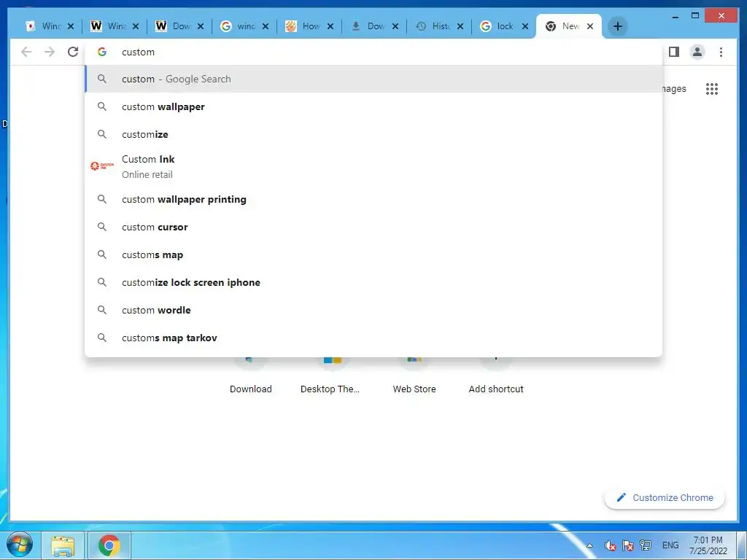Screen dimensions: 747x560
Task: Select 'custom - Google Search' suggestion
Action: tap(373, 79)
